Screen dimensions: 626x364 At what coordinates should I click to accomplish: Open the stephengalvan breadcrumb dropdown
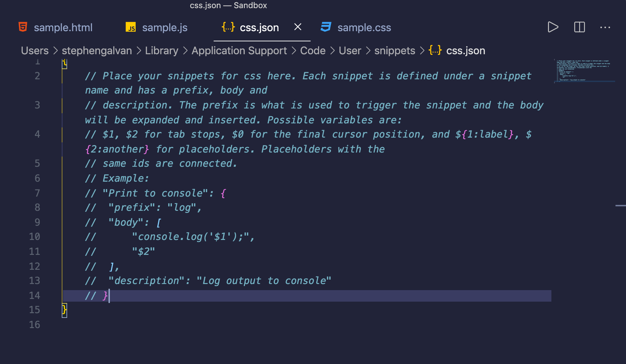[97, 50]
